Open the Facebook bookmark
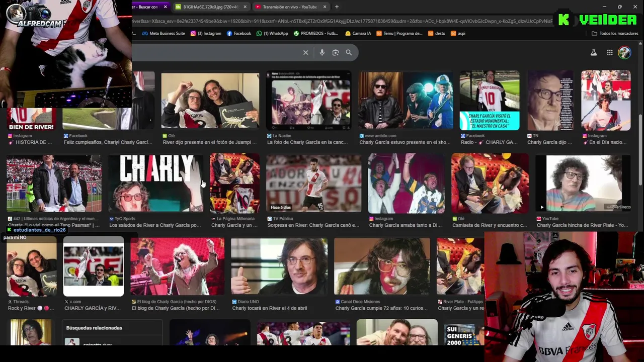The image size is (644, 362). (238, 33)
